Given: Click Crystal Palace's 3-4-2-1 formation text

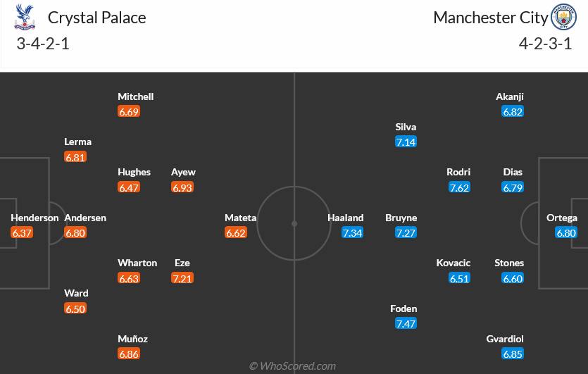Looking at the screenshot, I should click(43, 44).
